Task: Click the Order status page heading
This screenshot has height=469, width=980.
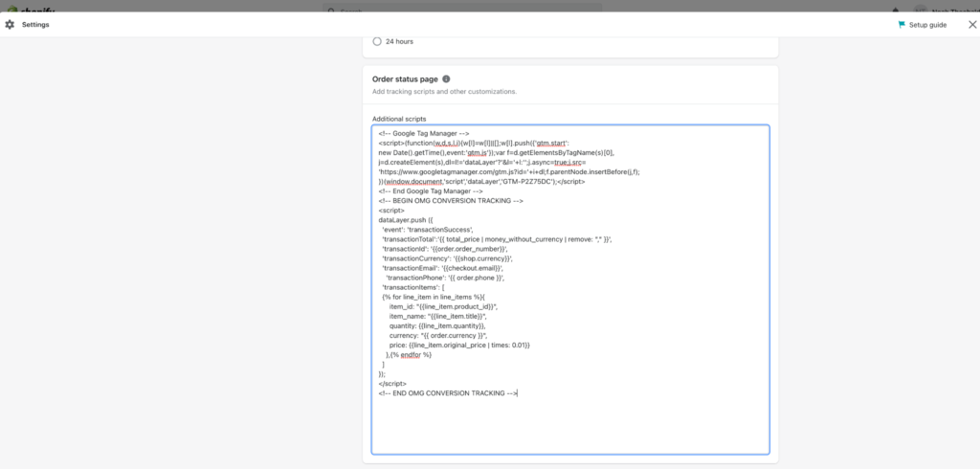Action: click(x=405, y=79)
